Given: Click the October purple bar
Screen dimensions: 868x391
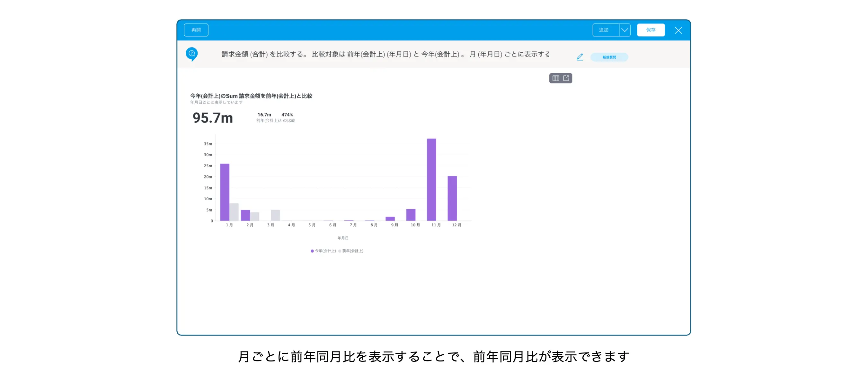Looking at the screenshot, I should pyautogui.click(x=411, y=215).
